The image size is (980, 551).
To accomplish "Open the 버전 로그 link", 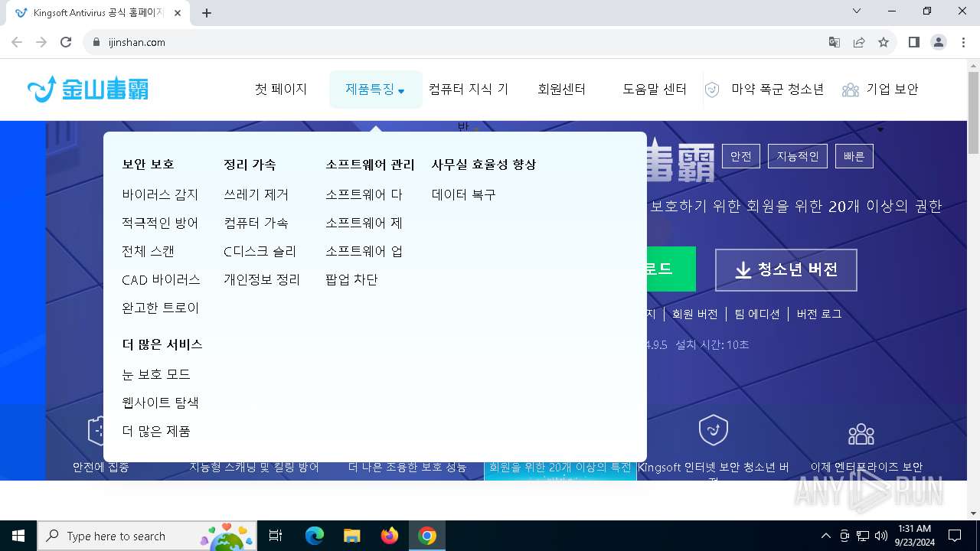I will 819,314.
